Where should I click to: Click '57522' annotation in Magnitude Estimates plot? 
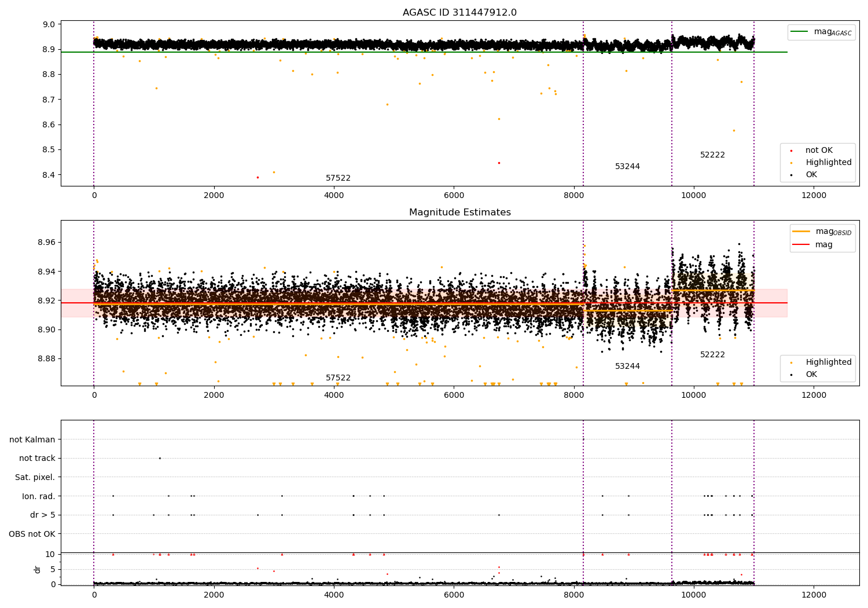[338, 378]
